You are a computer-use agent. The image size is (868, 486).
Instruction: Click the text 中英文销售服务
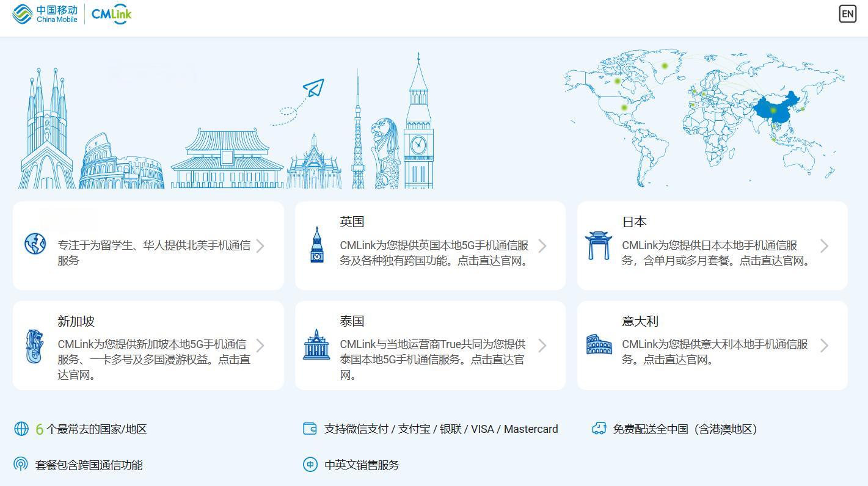[362, 465]
